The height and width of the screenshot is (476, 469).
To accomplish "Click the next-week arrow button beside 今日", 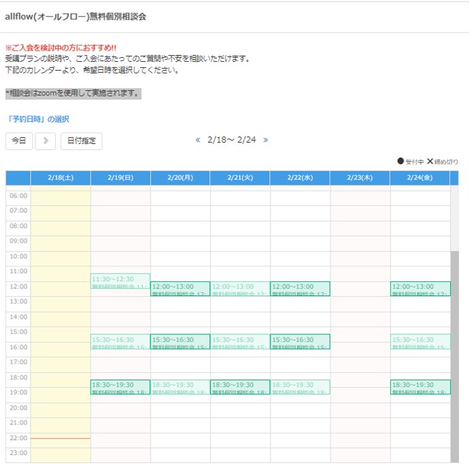I will pos(46,141).
